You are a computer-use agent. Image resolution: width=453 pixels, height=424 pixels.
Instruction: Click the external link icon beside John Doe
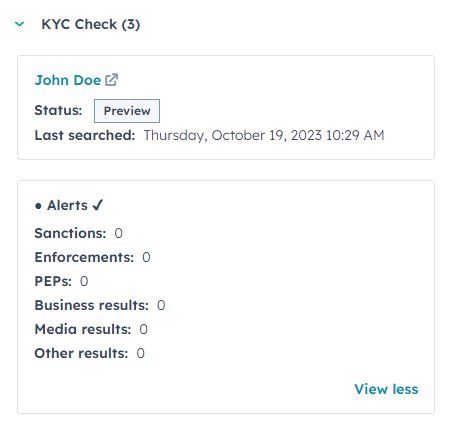tap(112, 80)
